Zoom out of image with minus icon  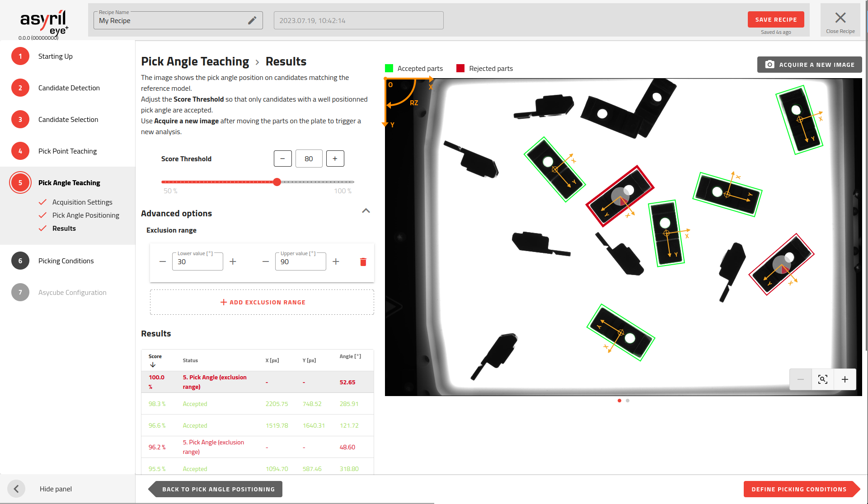pos(800,379)
